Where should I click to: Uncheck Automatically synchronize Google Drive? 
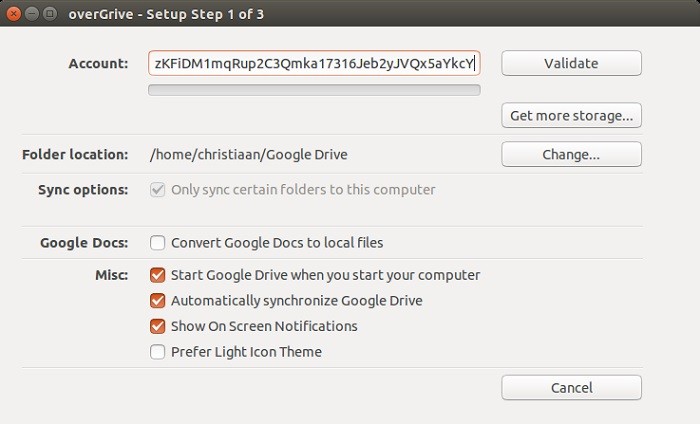click(x=157, y=300)
